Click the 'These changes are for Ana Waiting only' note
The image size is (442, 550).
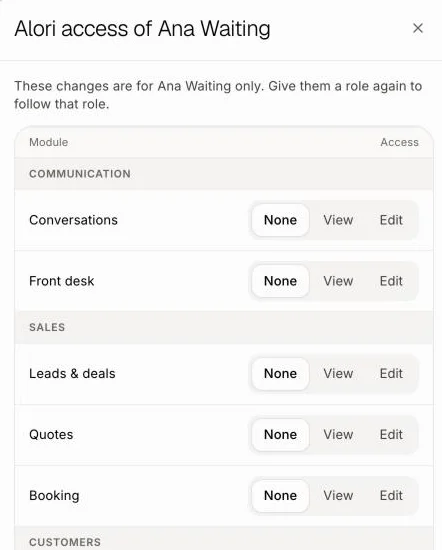click(x=218, y=95)
